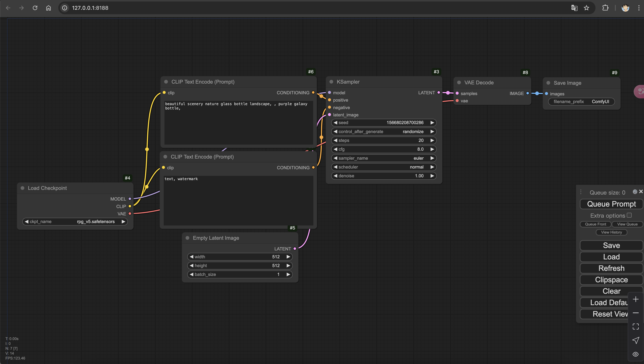Viewport: 644px width, 364px height.
Task: Collapse the Load Checkpoint node dot
Action: pos(22,188)
